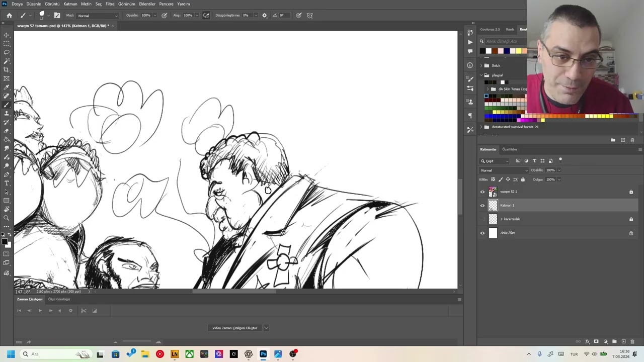This screenshot has height=362, width=644.
Task: Select the Eyedropper tool
Action: tap(7, 87)
